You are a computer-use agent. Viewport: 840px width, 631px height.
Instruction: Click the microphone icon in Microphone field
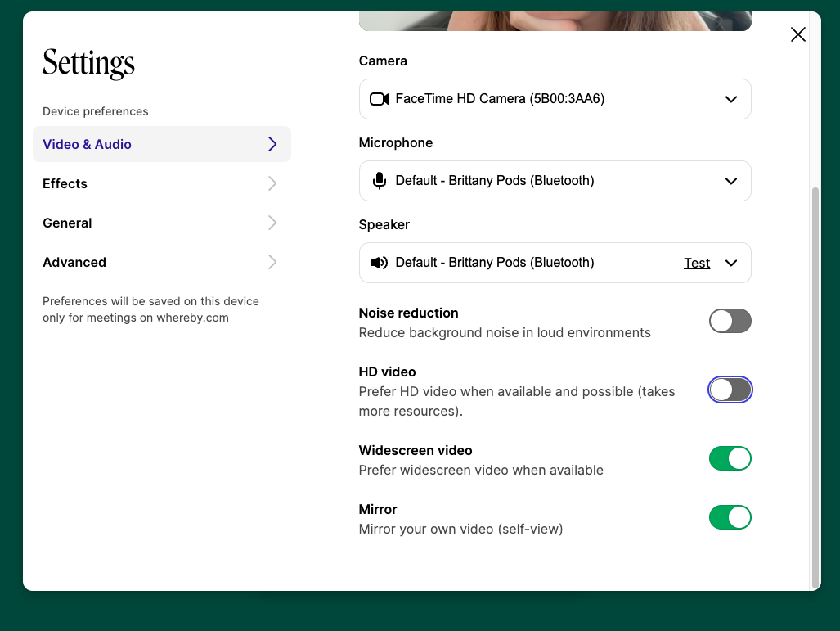[379, 181]
